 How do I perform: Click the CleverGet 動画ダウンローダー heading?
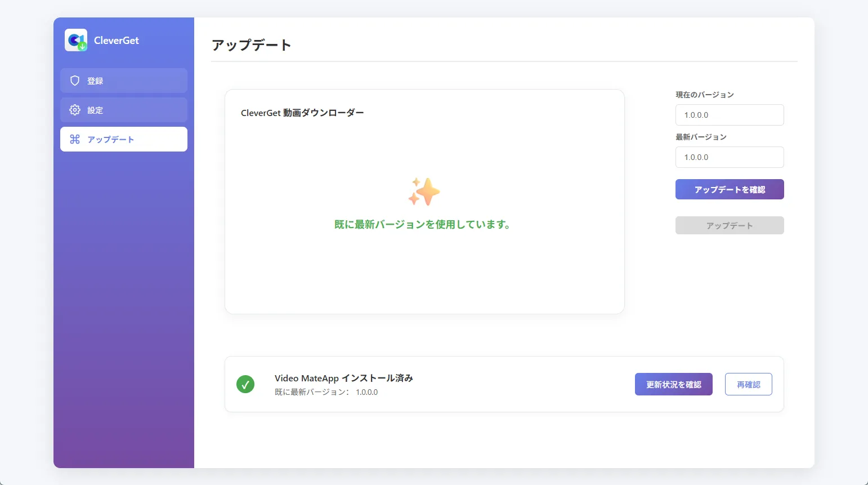(x=302, y=113)
